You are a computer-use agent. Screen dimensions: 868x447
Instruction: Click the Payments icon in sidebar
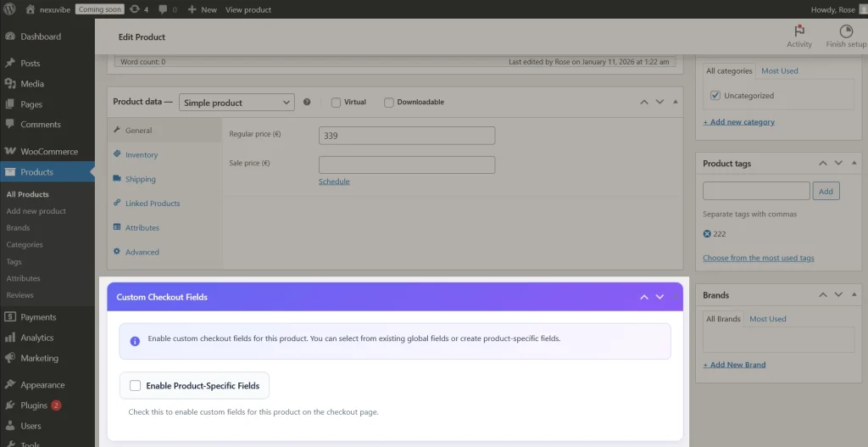click(x=10, y=317)
